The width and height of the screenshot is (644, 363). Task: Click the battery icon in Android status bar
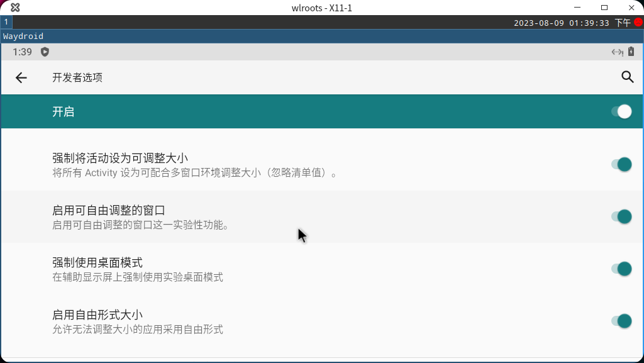point(631,52)
